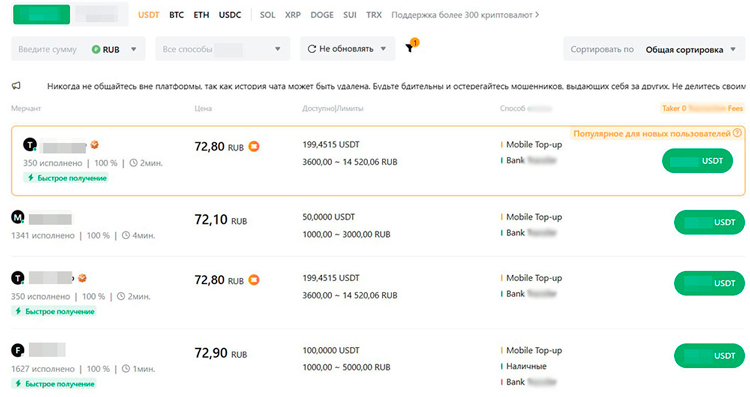
Task: Click the clock icon next to 4мин.
Action: click(126, 235)
